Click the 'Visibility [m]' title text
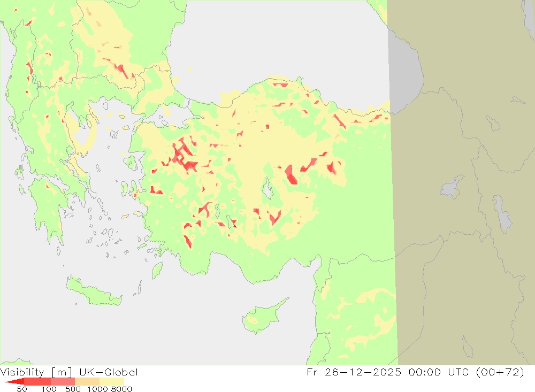 point(36,372)
